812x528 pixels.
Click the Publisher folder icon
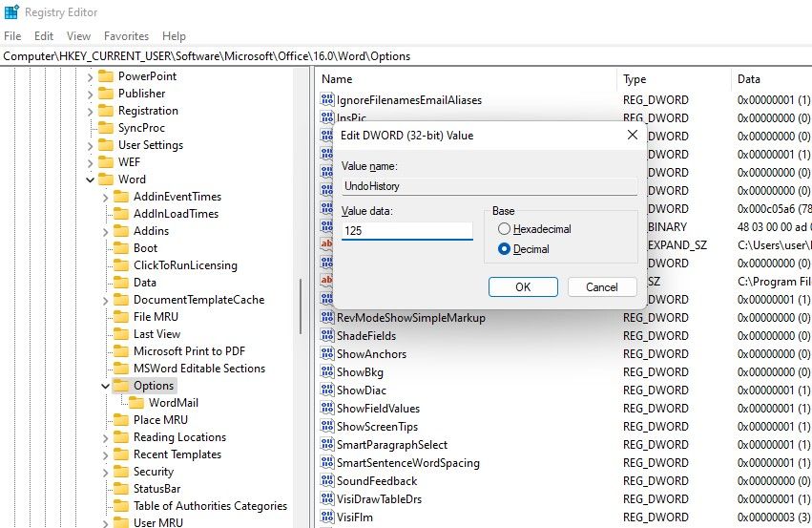(x=106, y=94)
